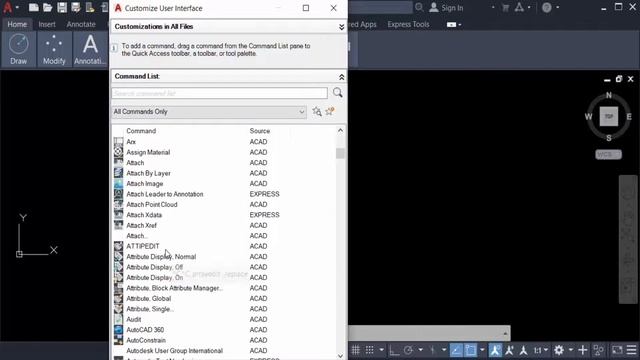Click the E compass direction on ViewCube
The height and width of the screenshot is (360, 640).
[x=629, y=117]
